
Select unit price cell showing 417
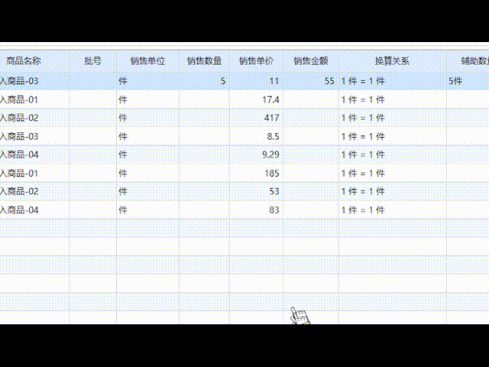pyautogui.click(x=256, y=118)
